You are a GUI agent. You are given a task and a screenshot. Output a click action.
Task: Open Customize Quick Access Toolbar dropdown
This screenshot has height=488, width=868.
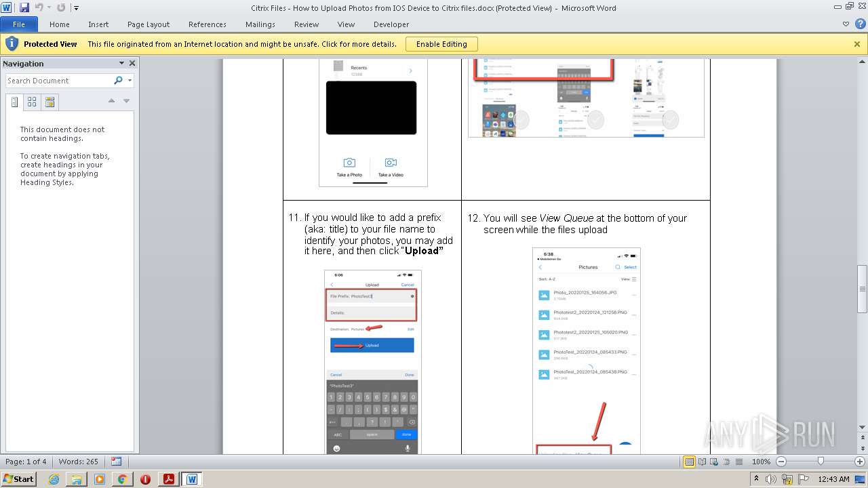pos(76,8)
